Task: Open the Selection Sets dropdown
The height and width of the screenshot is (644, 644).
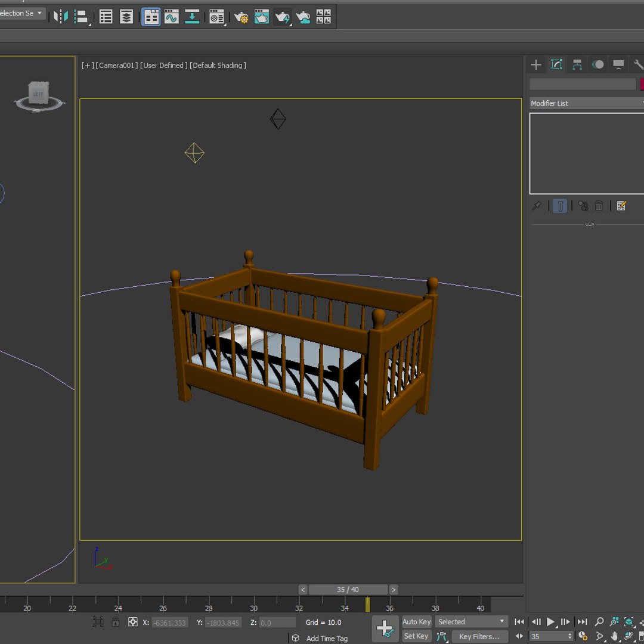Action: point(22,13)
